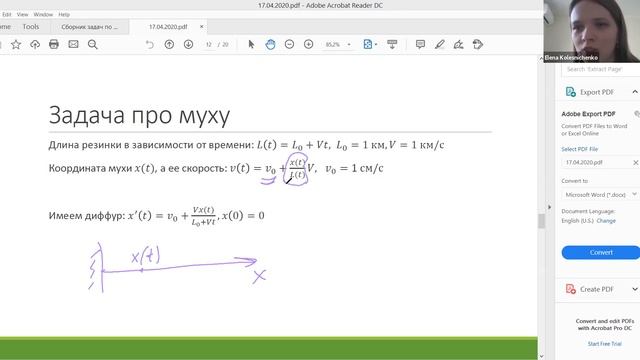Switch to the Tools tab
The width and height of the screenshot is (640, 360).
pyautogui.click(x=31, y=27)
